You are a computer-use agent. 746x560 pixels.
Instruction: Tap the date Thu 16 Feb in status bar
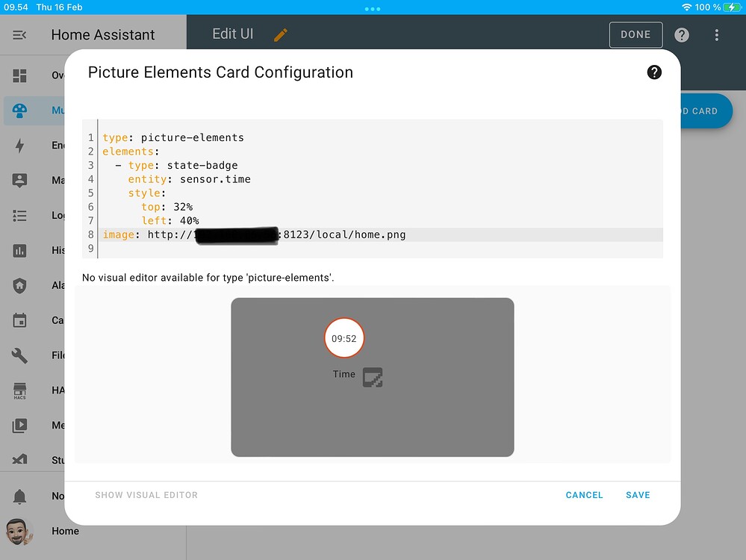(60, 7)
